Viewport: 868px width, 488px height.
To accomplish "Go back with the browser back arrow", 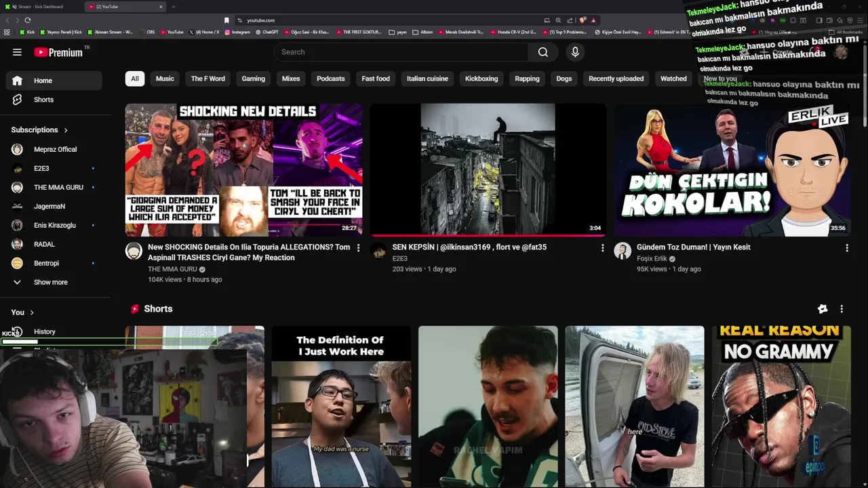I will [7, 20].
